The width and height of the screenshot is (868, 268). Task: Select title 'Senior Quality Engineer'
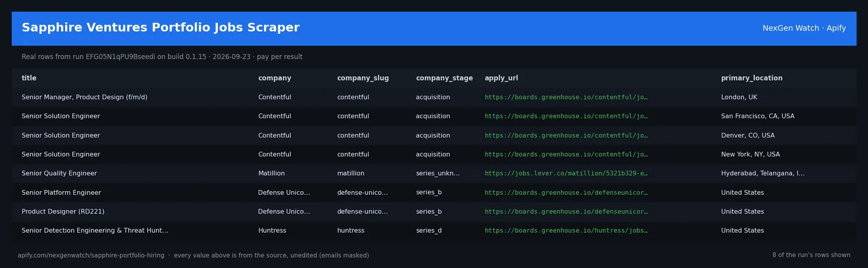click(59, 174)
